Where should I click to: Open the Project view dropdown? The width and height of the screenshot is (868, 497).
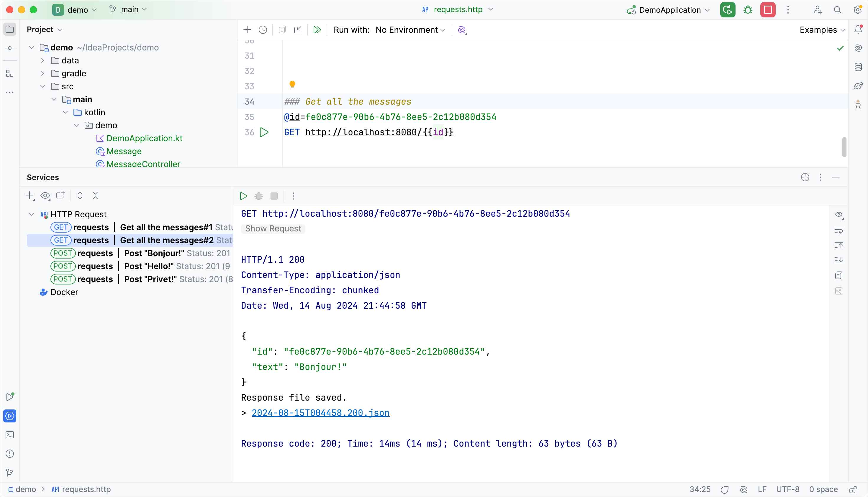point(45,29)
